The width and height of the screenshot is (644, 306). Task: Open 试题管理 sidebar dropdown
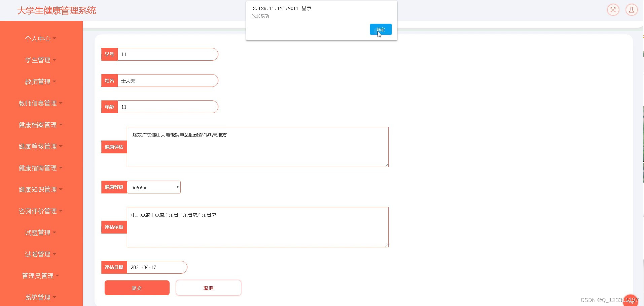point(41,233)
